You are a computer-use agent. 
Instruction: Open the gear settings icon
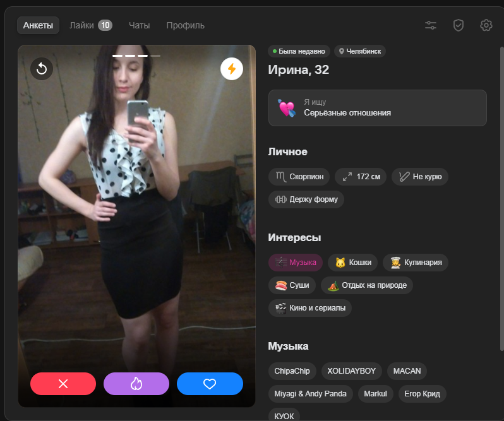pos(486,25)
